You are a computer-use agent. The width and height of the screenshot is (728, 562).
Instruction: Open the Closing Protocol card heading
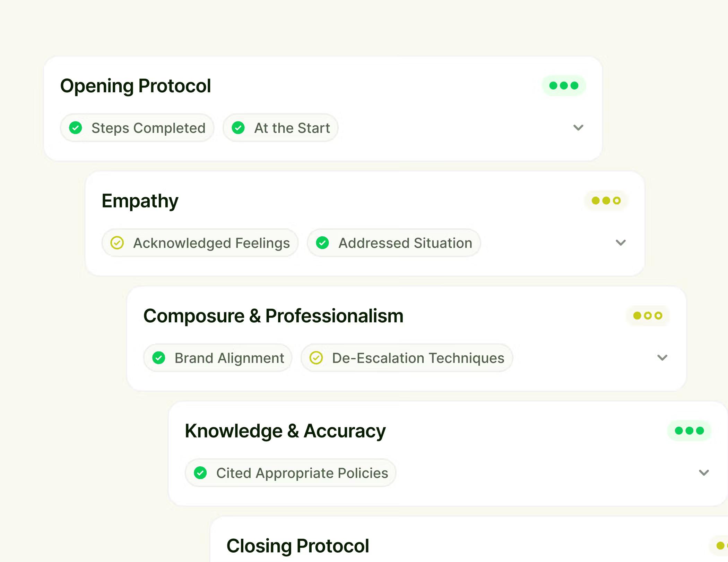(298, 546)
